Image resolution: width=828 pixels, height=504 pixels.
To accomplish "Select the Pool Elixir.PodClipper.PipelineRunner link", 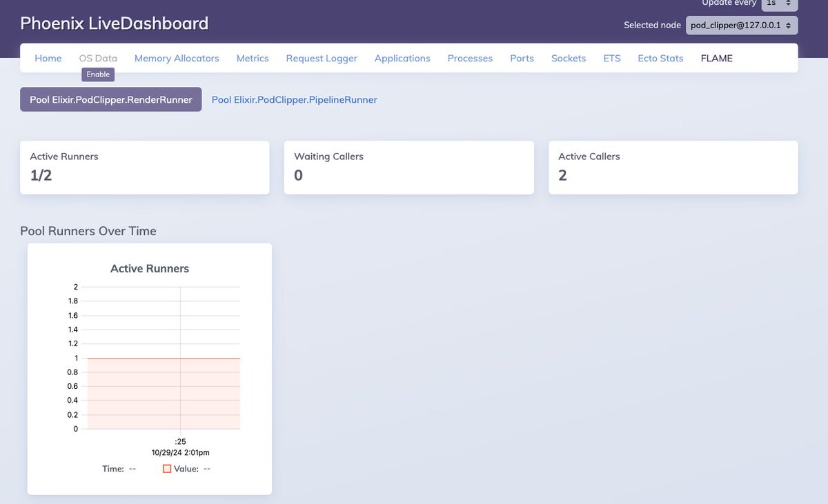I will (294, 99).
